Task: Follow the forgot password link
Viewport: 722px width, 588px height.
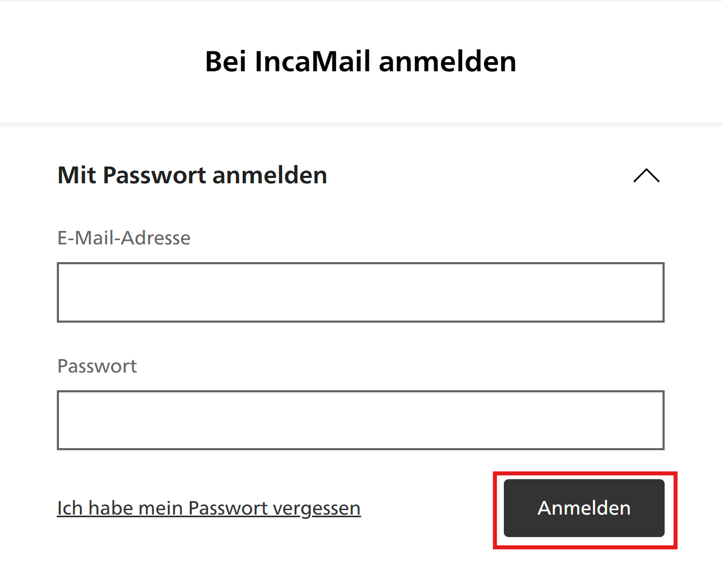Action: click(209, 508)
